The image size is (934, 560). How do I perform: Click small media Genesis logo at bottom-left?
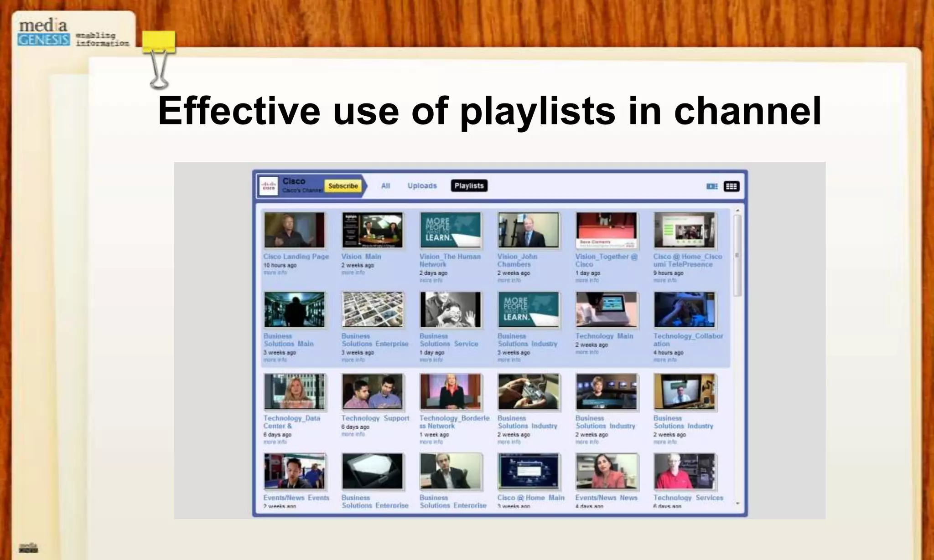[28, 547]
